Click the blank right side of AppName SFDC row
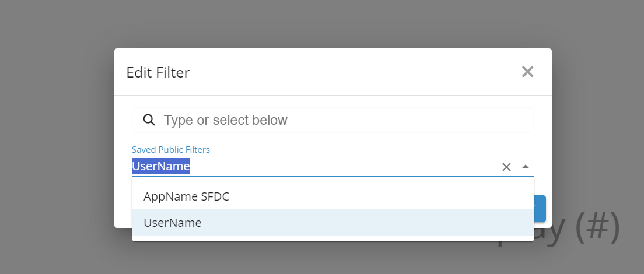Screen dimensions: 644x274 coord(408,196)
